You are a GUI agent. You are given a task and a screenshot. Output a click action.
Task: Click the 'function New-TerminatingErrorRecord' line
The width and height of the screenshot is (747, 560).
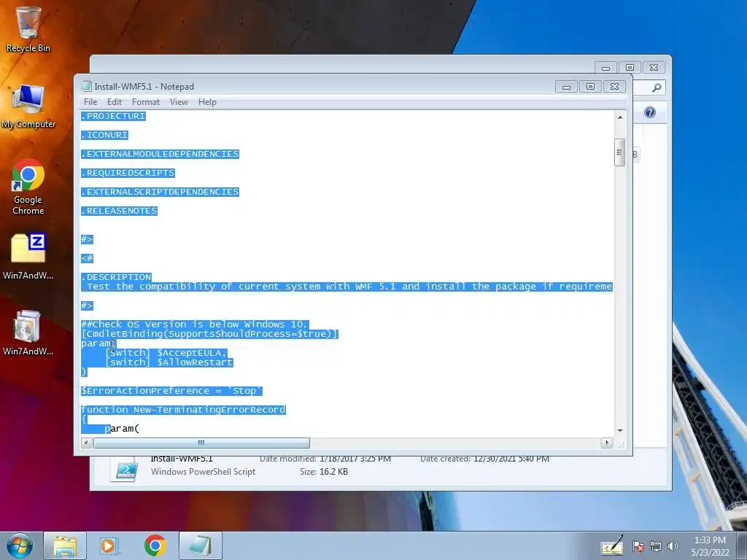pyautogui.click(x=183, y=410)
